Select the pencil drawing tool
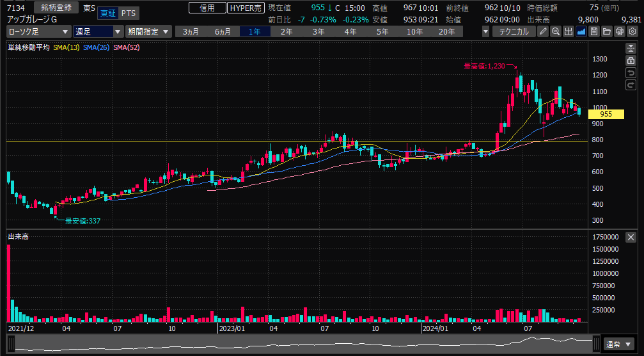 (543, 31)
